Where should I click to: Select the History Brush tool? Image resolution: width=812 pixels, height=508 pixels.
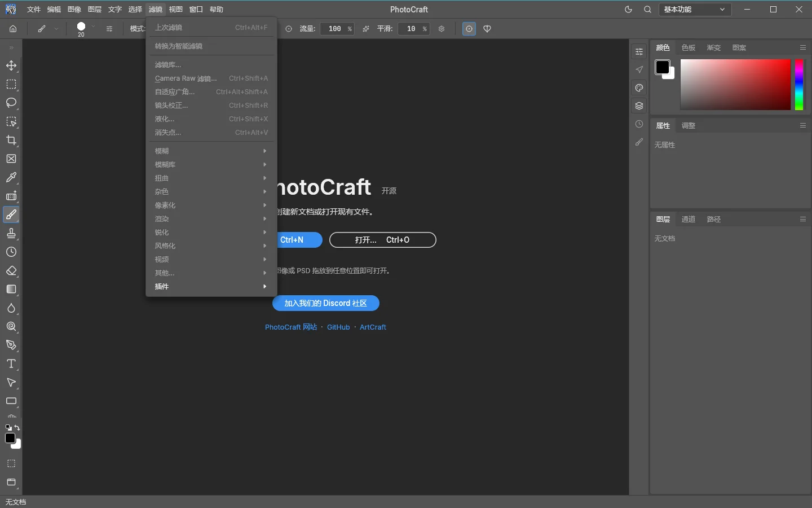pyautogui.click(x=11, y=252)
